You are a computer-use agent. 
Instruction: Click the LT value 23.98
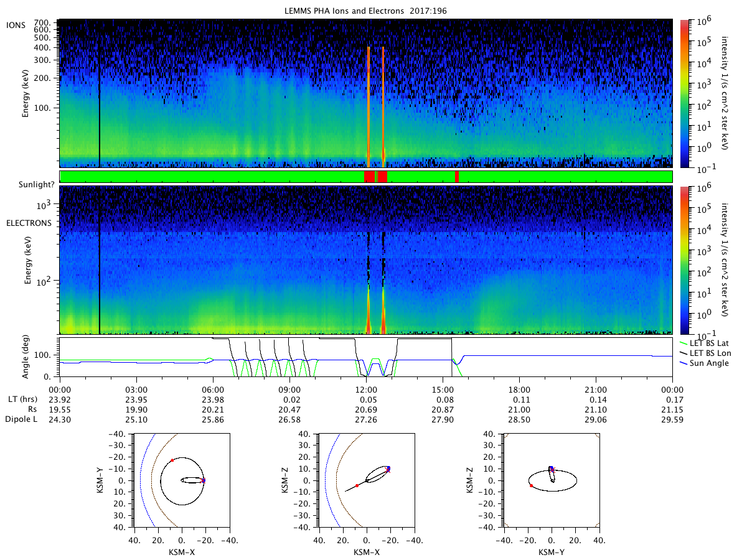point(213,399)
